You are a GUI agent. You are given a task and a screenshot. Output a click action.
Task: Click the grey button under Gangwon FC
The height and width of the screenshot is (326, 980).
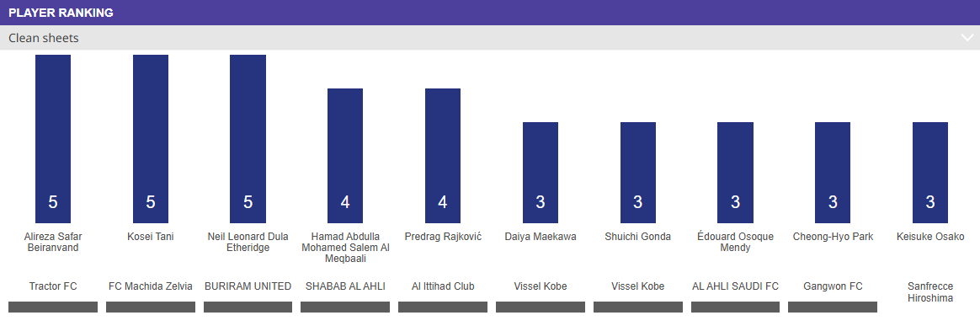pos(834,307)
